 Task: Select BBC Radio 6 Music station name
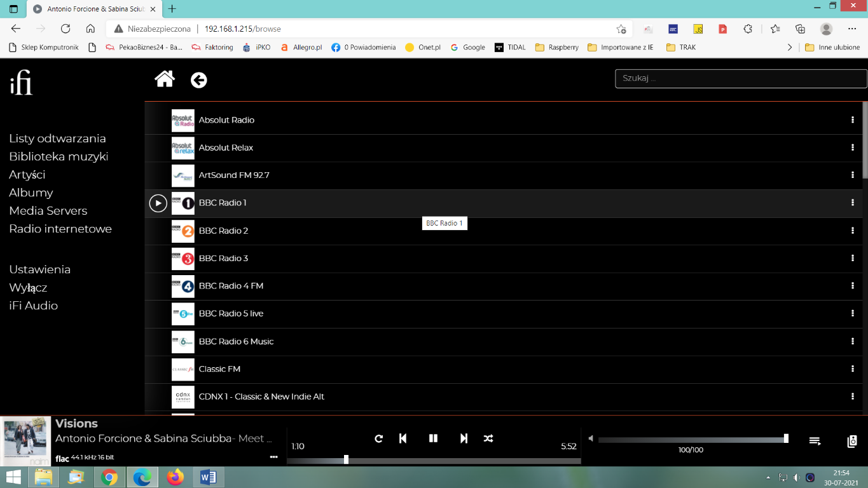236,341
